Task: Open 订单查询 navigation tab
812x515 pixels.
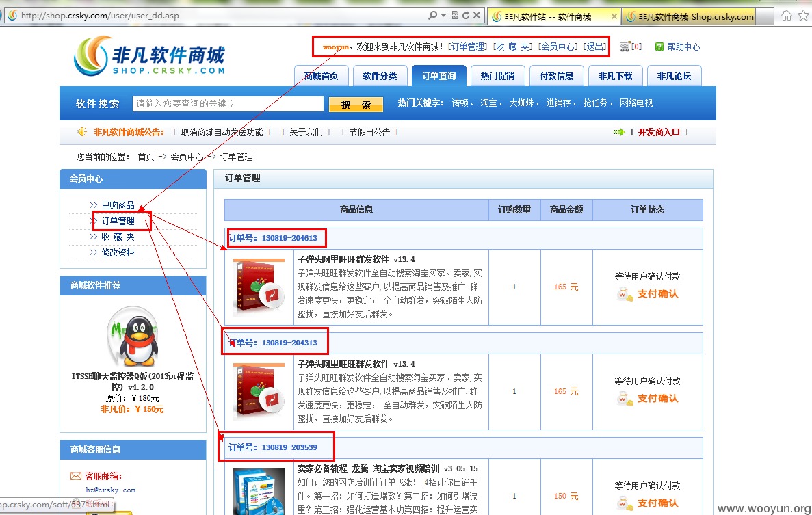Action: coord(438,76)
